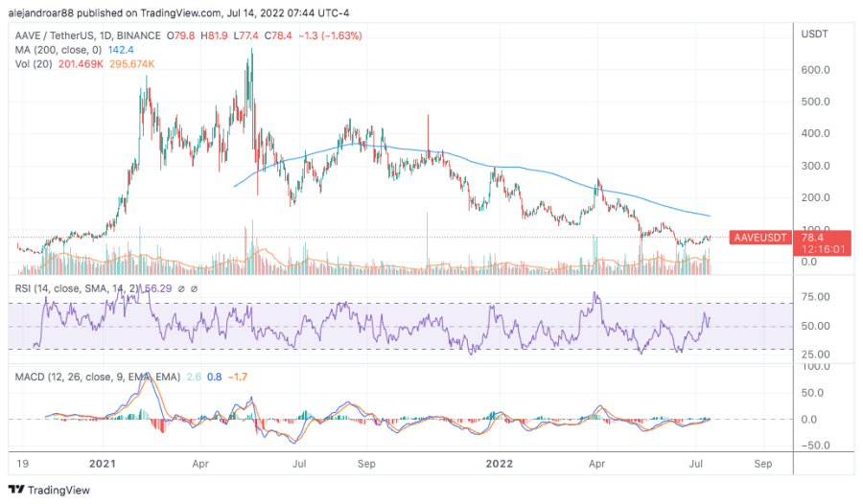Click the 2022 label on the time axis
The image size is (863, 504).
[500, 464]
